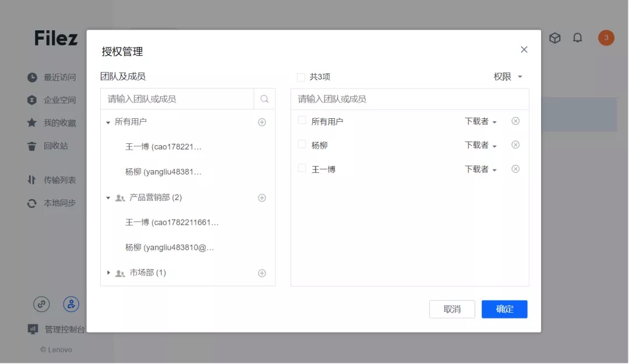629x364 pixels.
Task: Expand the 市场部 (1) tree node
Action: coord(108,273)
